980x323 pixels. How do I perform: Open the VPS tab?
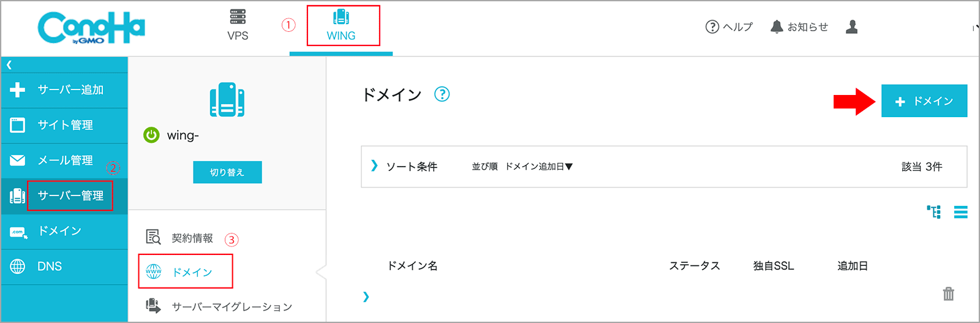click(x=238, y=25)
